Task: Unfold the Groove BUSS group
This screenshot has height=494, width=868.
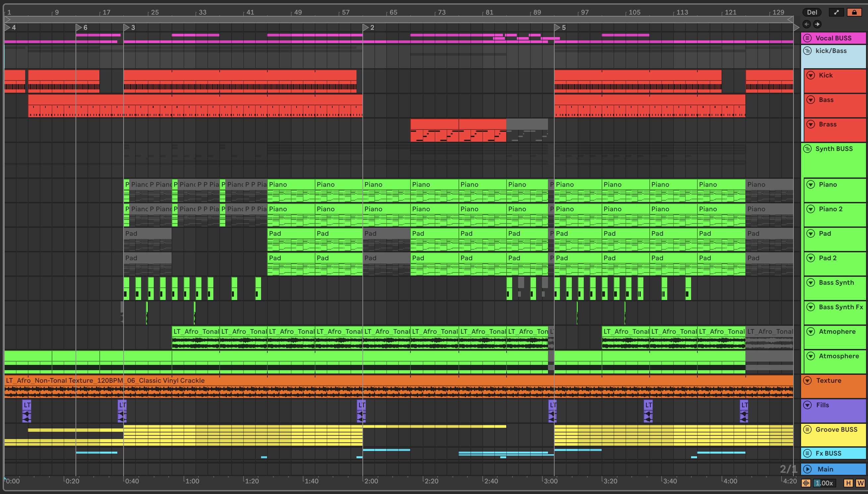Action: coord(808,429)
